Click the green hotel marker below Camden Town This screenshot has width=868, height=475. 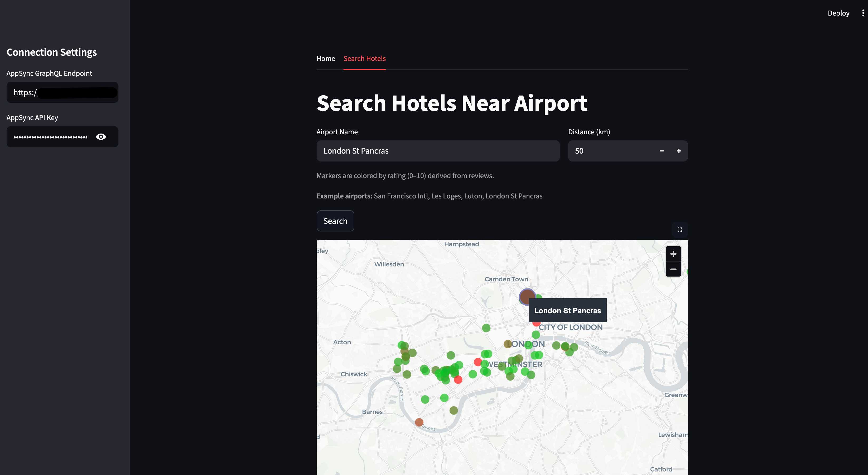click(486, 328)
